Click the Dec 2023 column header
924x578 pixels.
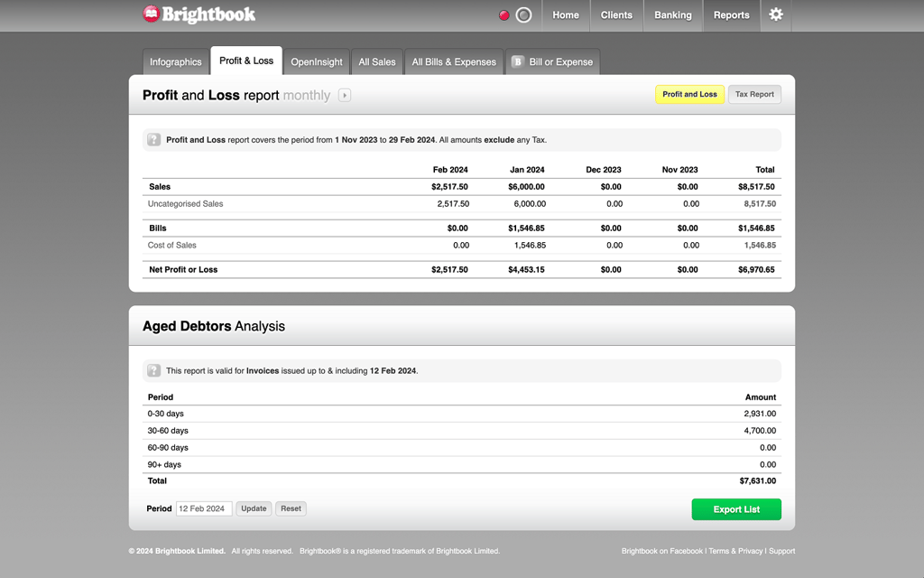click(603, 170)
